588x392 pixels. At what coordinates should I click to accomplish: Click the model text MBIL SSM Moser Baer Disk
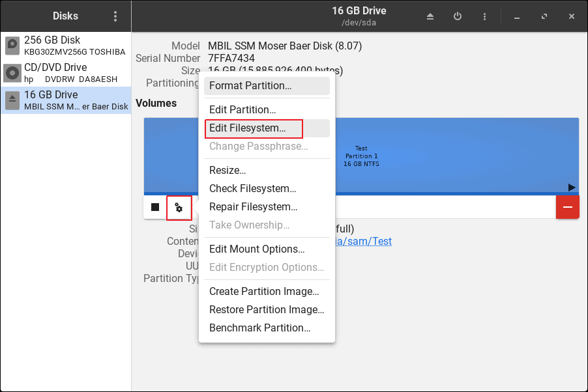pos(285,46)
